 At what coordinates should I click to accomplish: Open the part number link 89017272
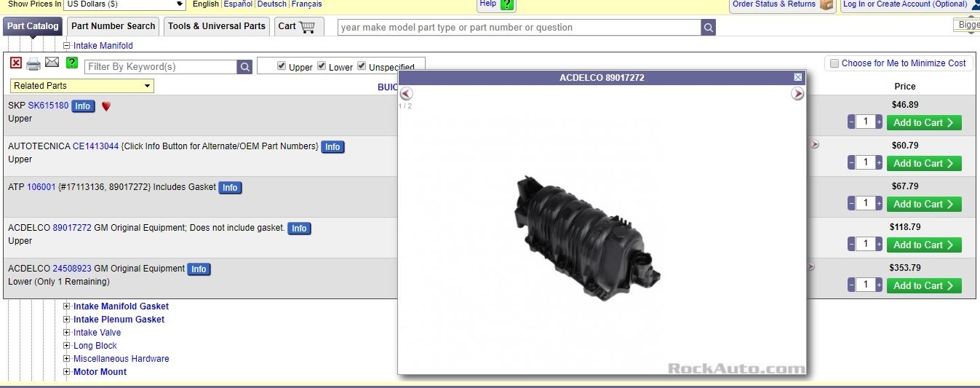click(72, 228)
